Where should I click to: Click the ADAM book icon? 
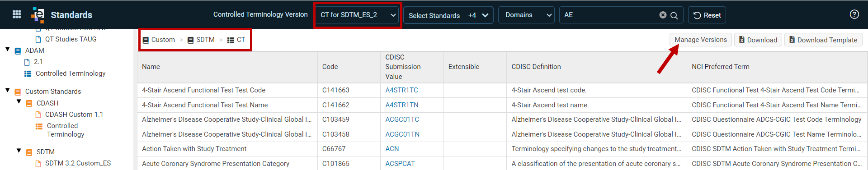pyautogui.click(x=18, y=51)
